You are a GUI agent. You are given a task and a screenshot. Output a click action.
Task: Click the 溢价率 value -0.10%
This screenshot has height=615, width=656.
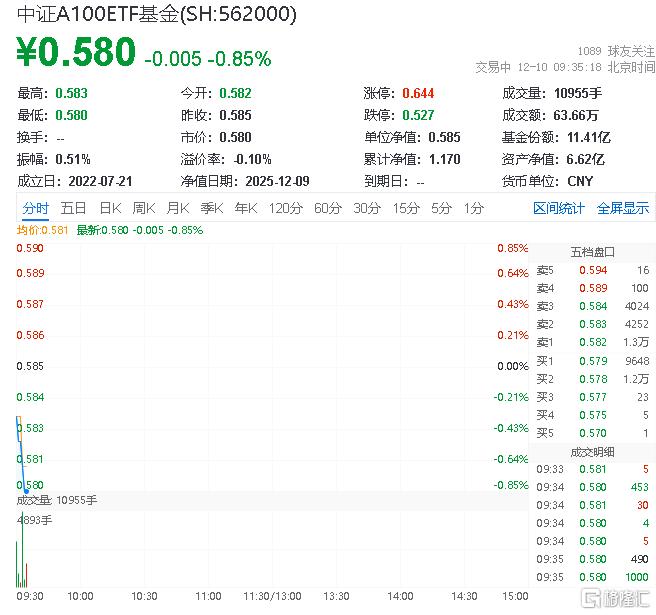click(252, 159)
